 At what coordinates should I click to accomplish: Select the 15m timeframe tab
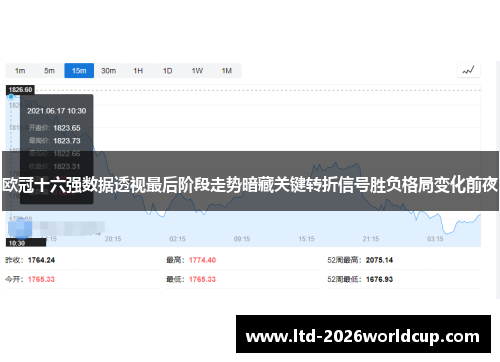[79, 71]
